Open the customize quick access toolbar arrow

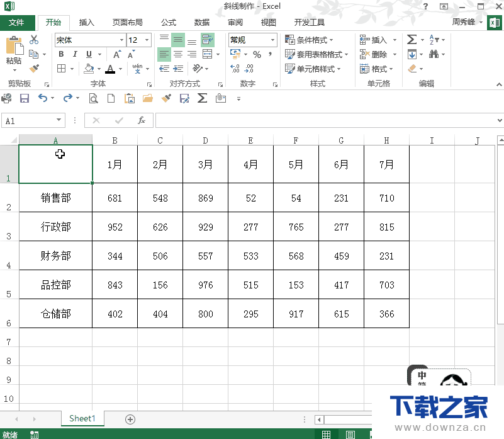coord(238,99)
